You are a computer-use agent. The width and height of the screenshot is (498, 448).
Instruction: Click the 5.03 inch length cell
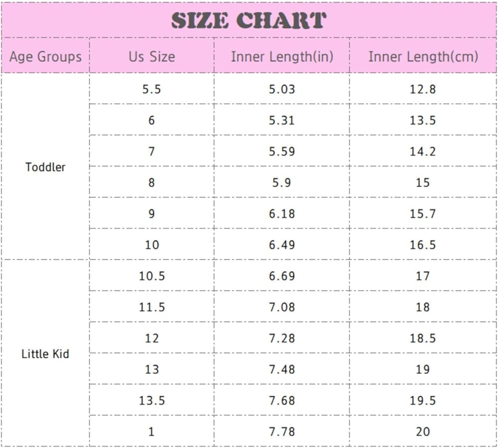point(282,90)
